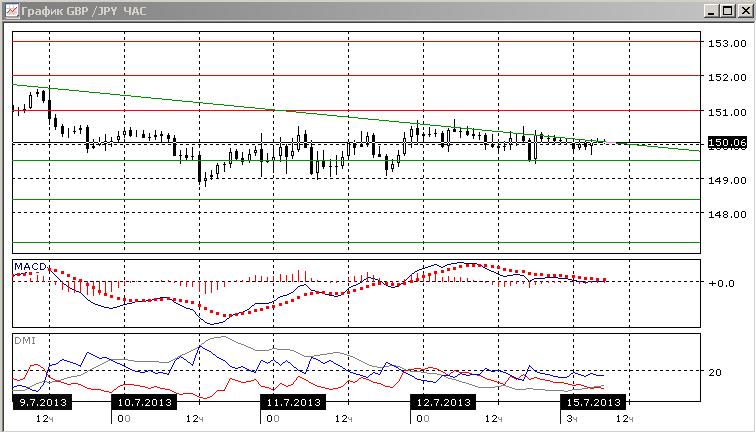Click the +0.0 MACD scale value
756x432 pixels.
click(x=721, y=283)
